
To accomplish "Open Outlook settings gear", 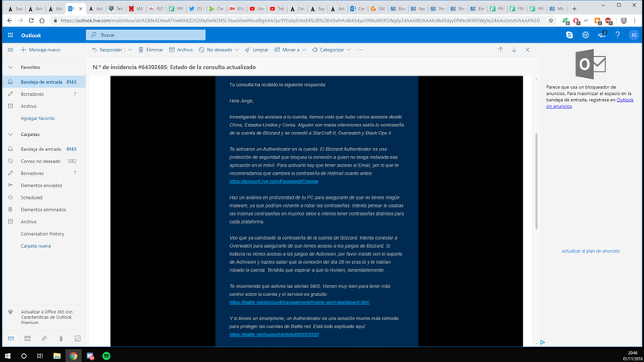I will 585,35.
